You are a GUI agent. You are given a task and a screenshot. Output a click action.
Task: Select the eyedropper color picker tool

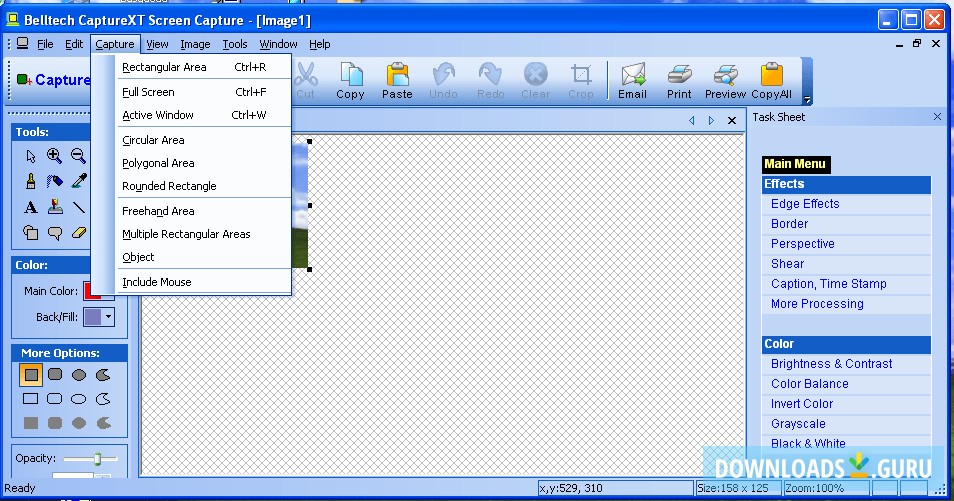[79, 181]
